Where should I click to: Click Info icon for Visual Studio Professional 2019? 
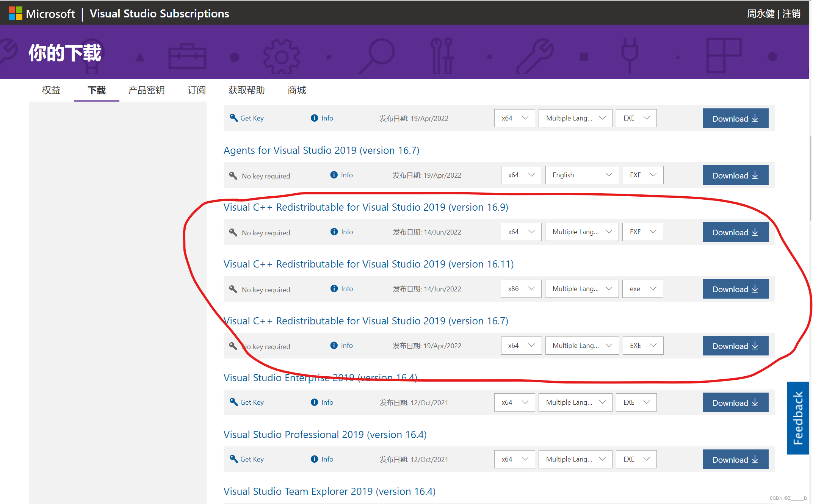314,459
